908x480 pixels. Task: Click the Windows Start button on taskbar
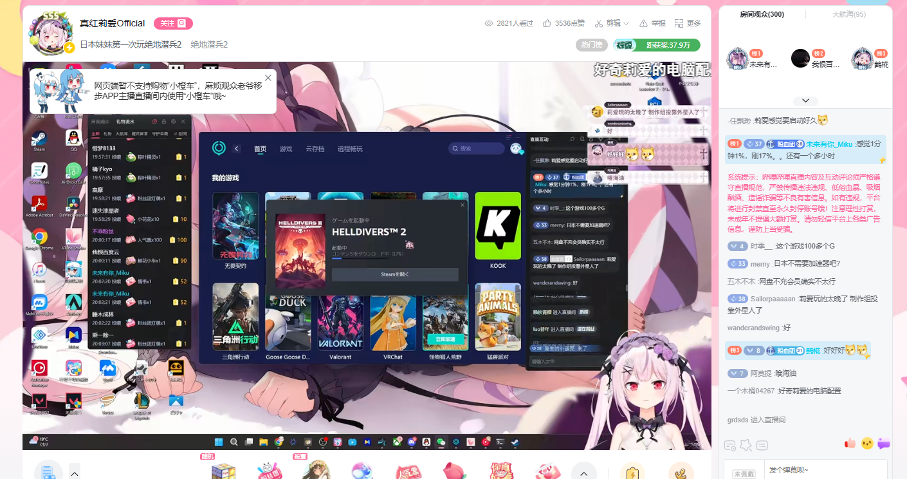(x=218, y=442)
